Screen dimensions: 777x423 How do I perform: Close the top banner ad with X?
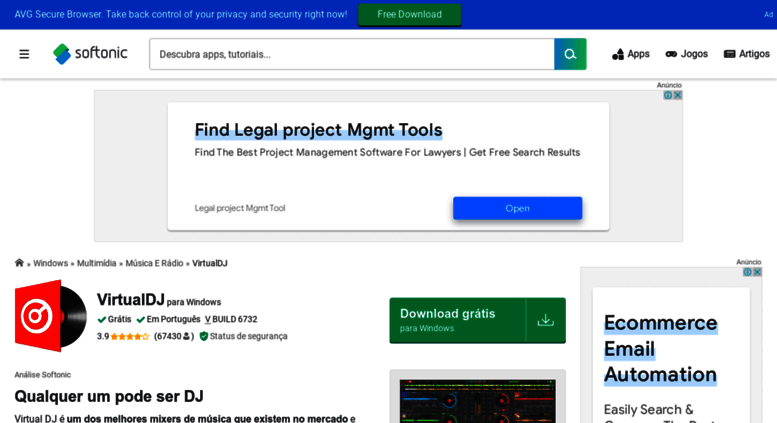[678, 95]
